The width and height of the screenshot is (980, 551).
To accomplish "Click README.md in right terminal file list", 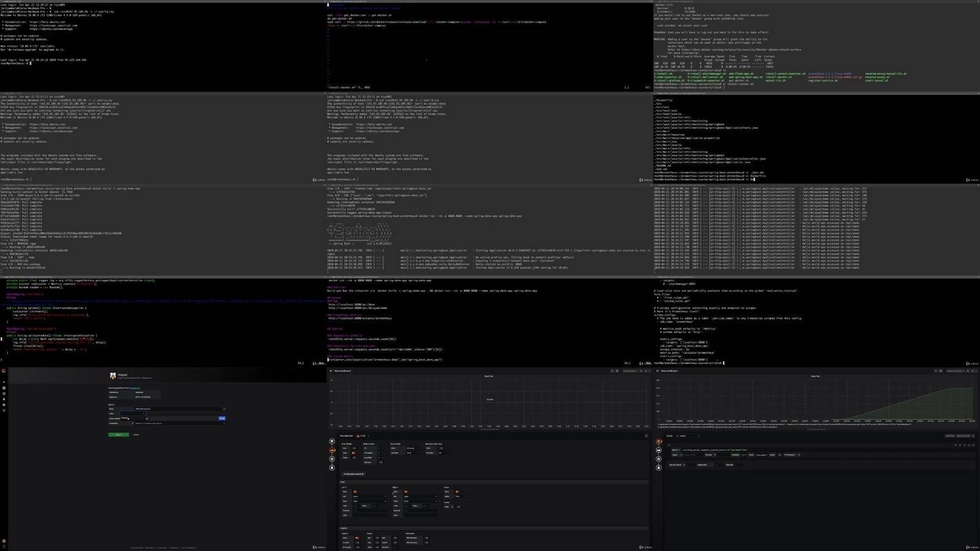I will coord(663,165).
